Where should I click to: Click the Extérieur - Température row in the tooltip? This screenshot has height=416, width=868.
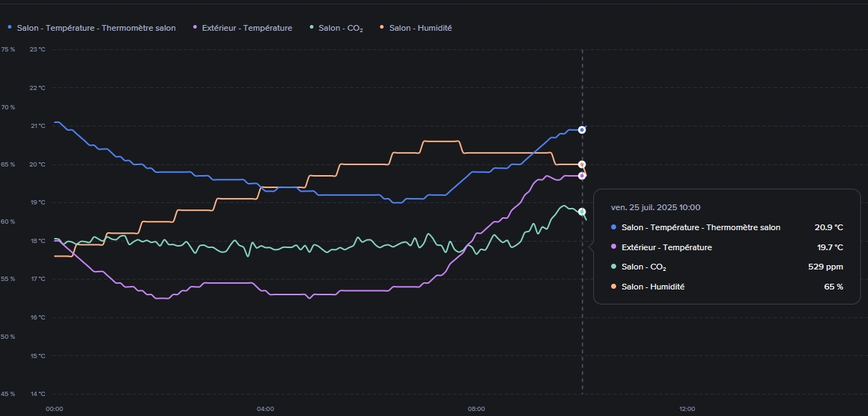[666, 247]
